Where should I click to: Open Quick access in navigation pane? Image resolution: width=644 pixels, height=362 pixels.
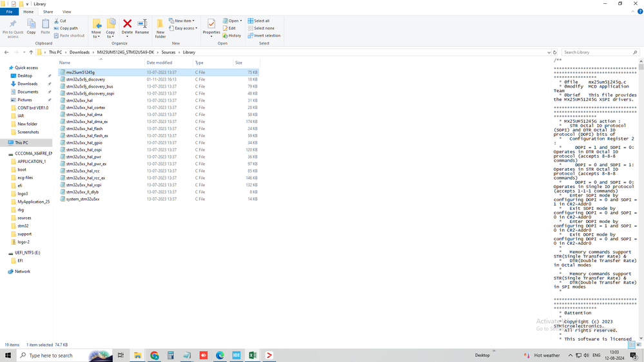pos(26,68)
